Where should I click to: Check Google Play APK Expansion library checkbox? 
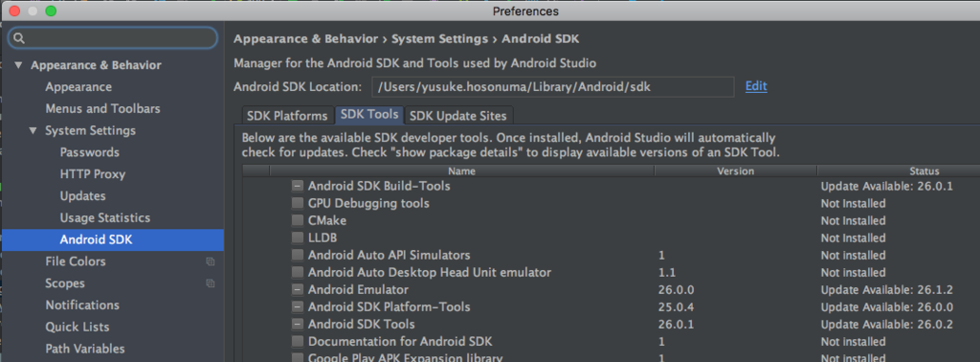pos(298,358)
